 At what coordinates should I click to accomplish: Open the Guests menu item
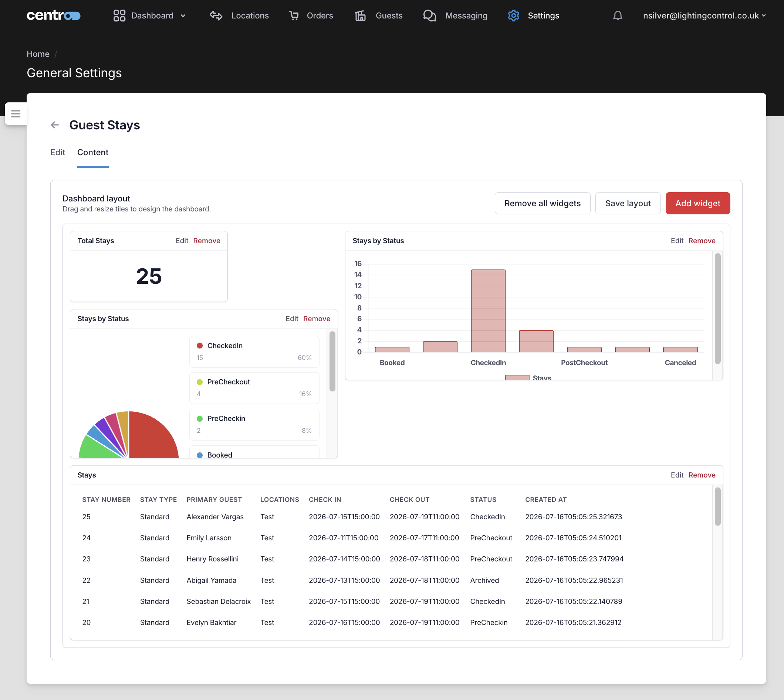389,16
